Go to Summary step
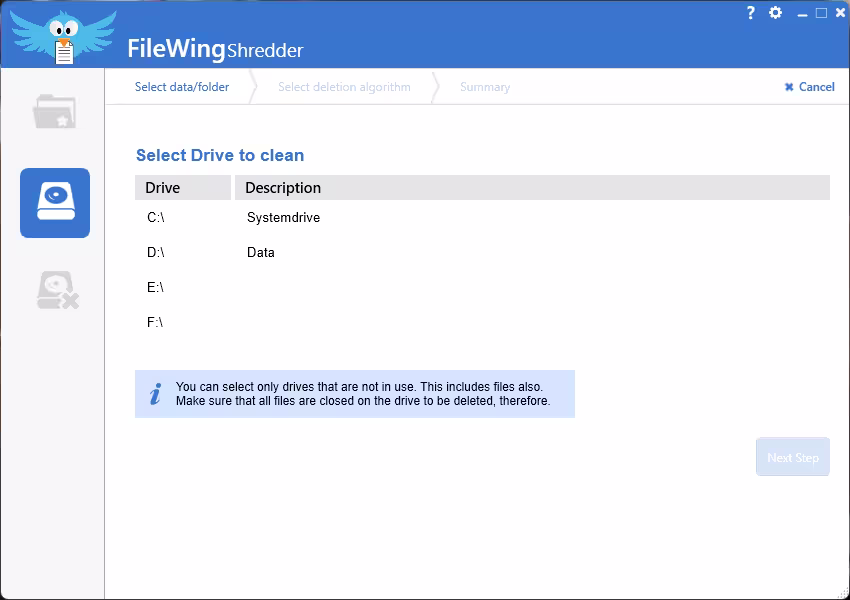 485,87
